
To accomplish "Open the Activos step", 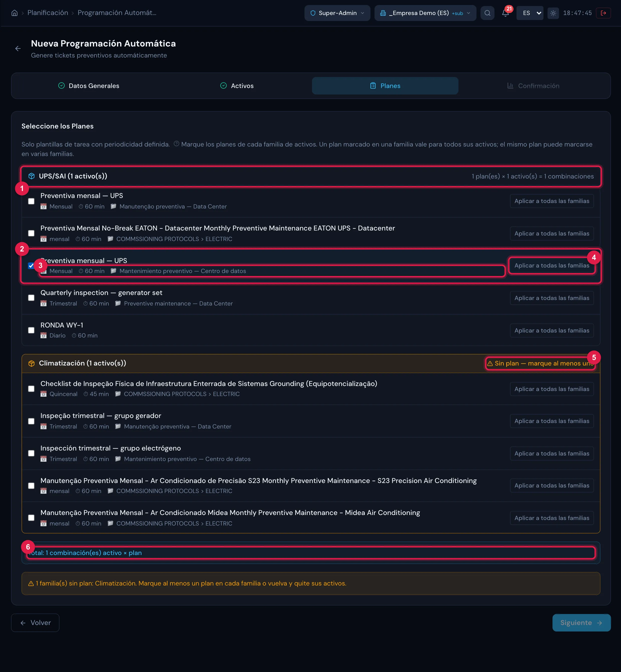I will tap(237, 86).
